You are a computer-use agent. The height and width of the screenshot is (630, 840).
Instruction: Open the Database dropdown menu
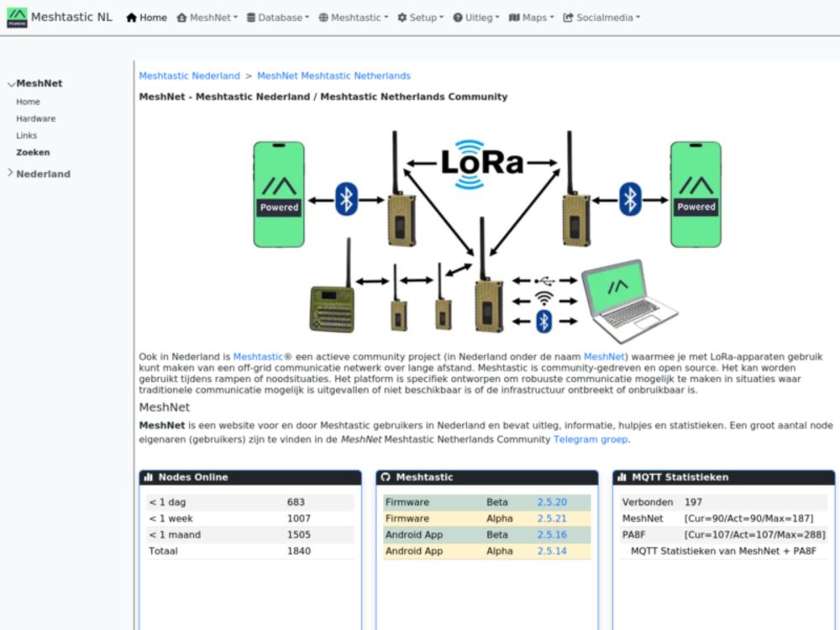(x=278, y=18)
